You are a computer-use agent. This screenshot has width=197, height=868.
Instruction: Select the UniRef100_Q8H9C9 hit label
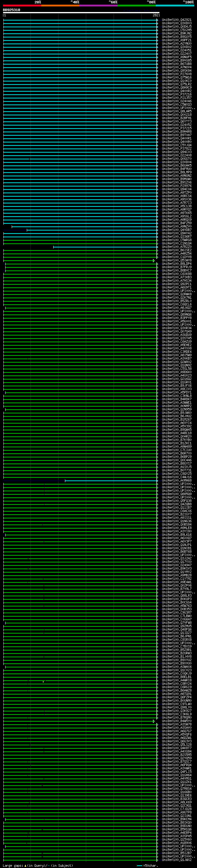point(177,88)
